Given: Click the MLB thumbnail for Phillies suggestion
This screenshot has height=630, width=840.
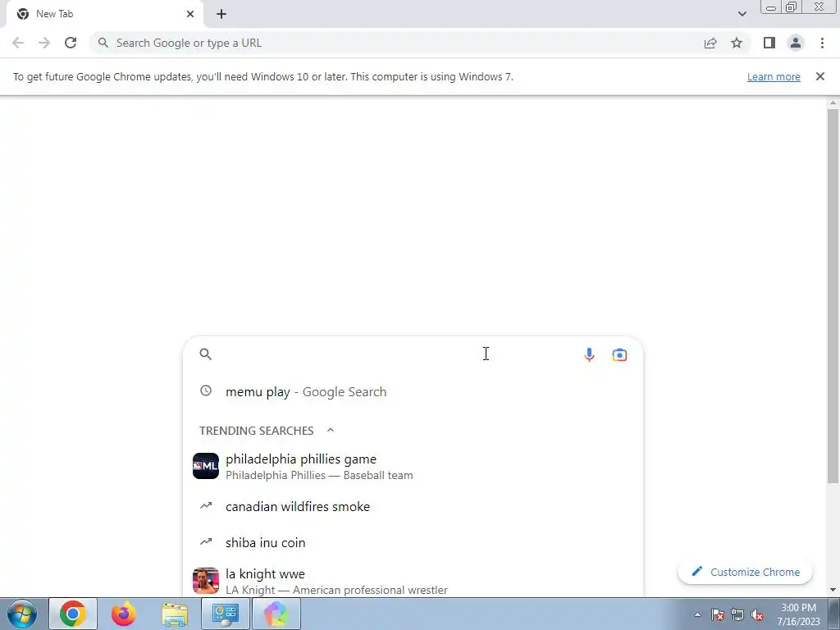Looking at the screenshot, I should [206, 466].
